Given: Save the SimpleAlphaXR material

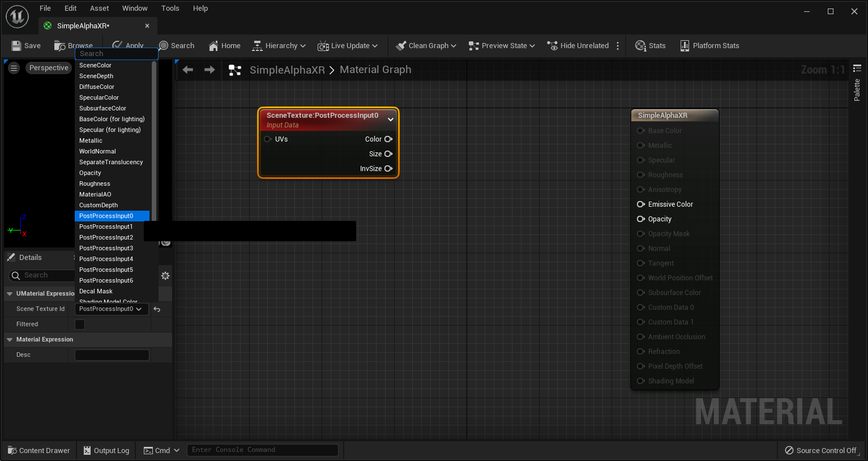Looking at the screenshot, I should [x=27, y=45].
